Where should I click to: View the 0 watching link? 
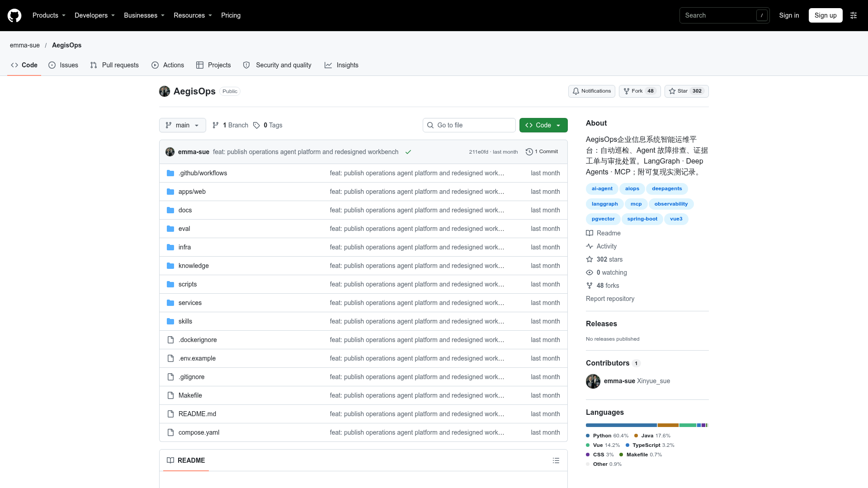[607, 272]
